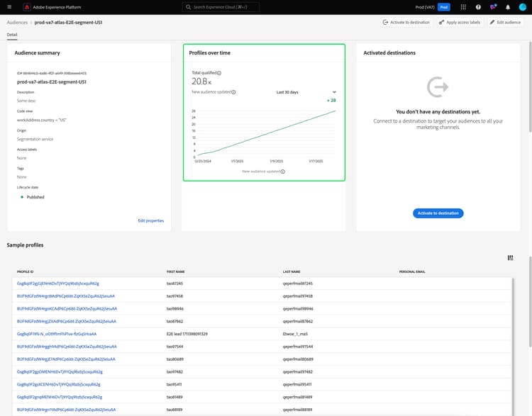Viewport: 532px width, 416px height.
Task: Open profile ID link for tao81489
Action: click(x=60, y=397)
